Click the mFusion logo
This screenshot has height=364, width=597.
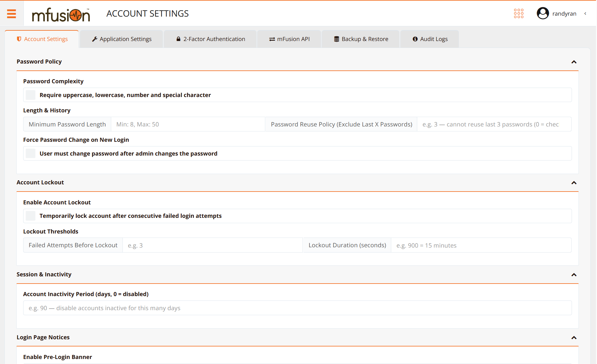(61, 14)
